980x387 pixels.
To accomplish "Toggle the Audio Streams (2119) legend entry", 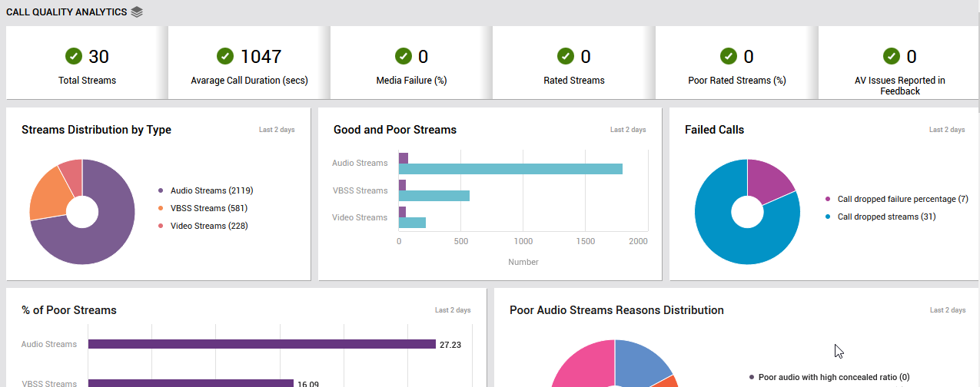I will pos(206,190).
